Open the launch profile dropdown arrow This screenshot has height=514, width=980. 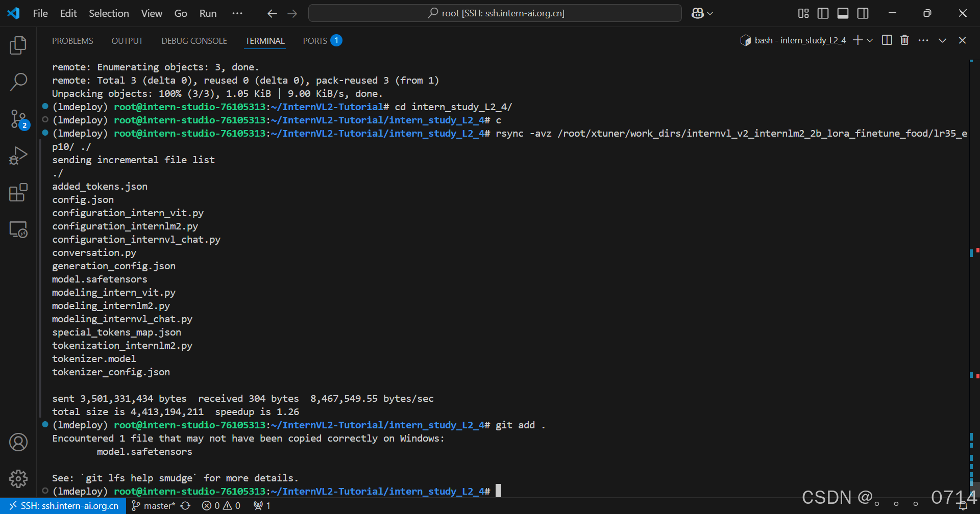[870, 40]
